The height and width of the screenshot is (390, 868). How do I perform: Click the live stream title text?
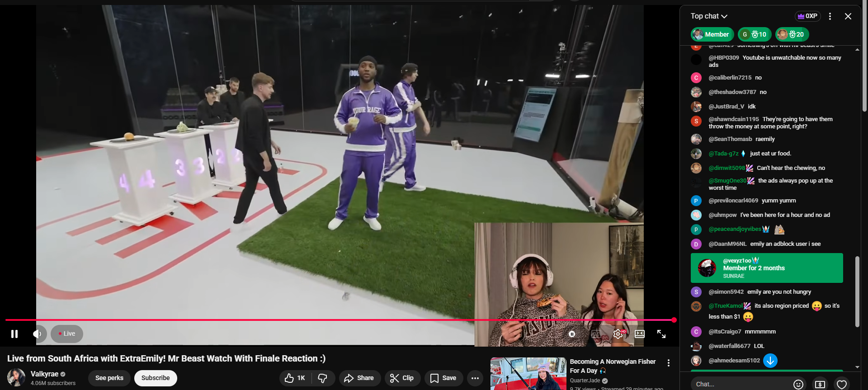(x=166, y=358)
